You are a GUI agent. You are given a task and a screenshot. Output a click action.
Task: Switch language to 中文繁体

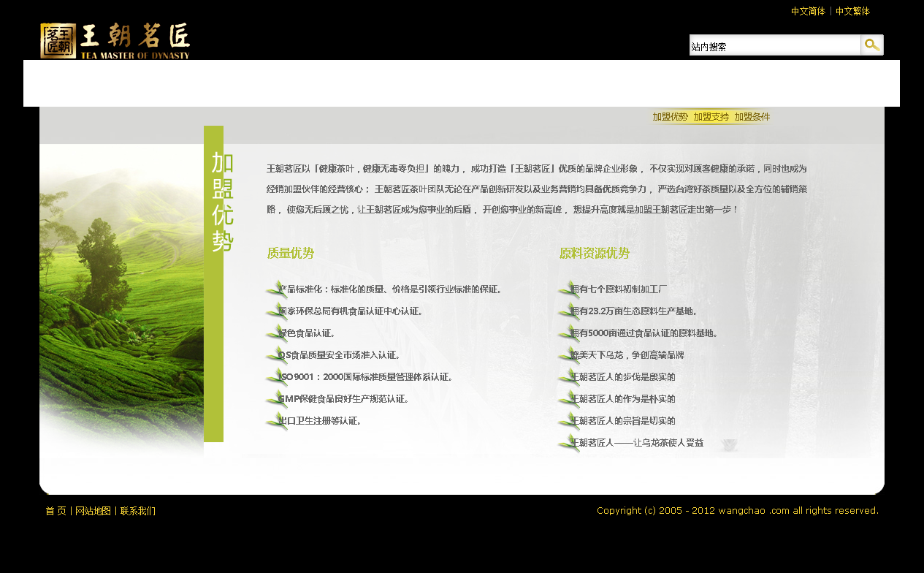[852, 12]
